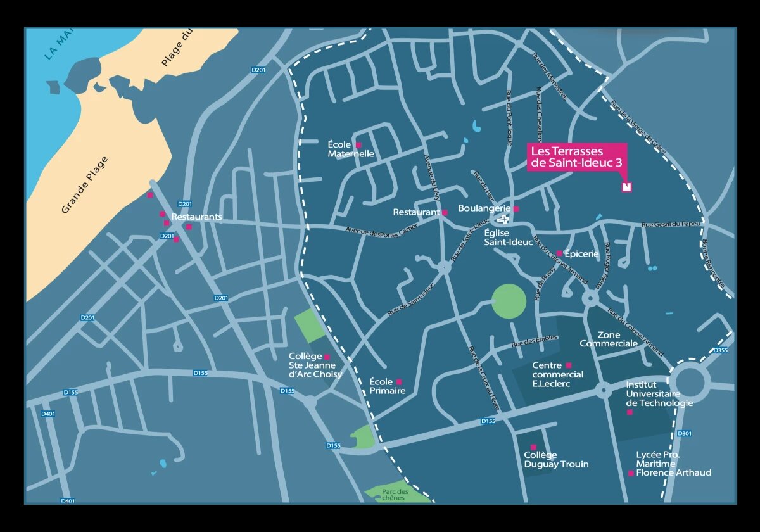
Task: Select the Collège Ste Jeanne d'Arc marker
Action: [327, 357]
